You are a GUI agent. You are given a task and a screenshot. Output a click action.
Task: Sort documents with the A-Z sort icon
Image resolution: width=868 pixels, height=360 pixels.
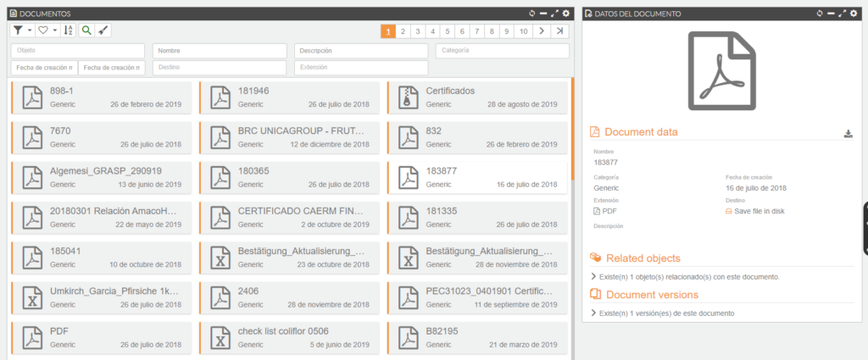point(68,30)
